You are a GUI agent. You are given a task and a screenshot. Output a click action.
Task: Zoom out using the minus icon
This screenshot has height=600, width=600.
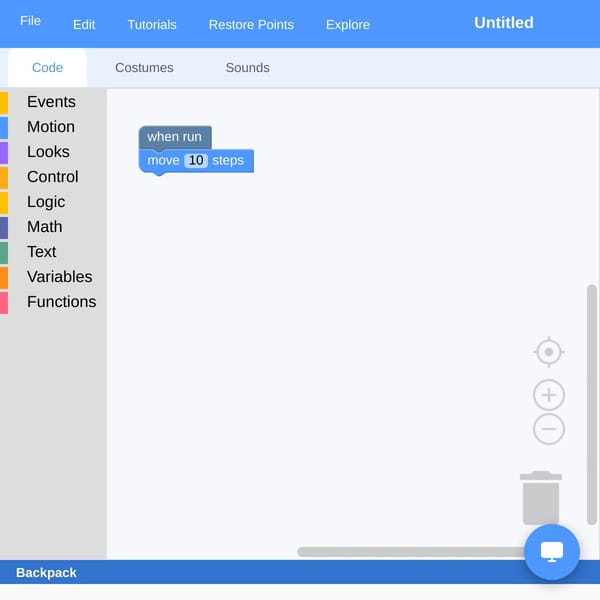pos(549,429)
